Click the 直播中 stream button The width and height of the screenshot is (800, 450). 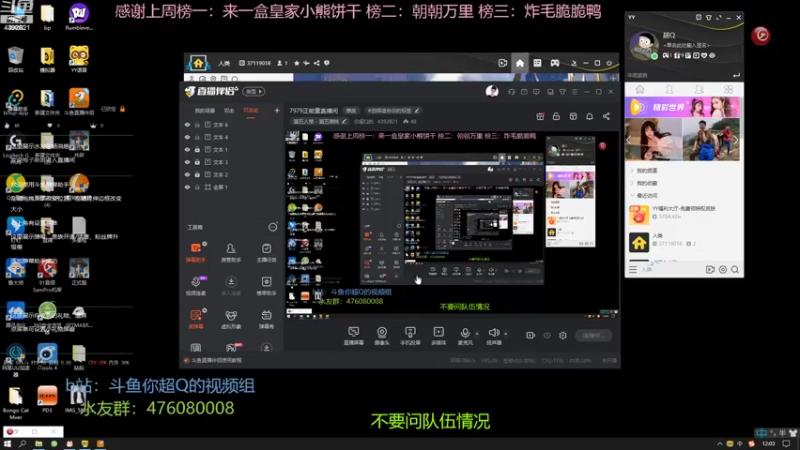pos(593,335)
